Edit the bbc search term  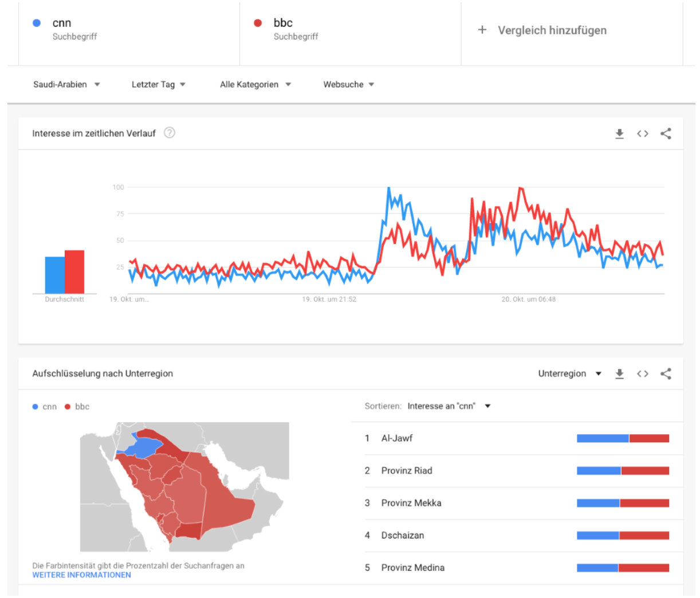point(283,23)
